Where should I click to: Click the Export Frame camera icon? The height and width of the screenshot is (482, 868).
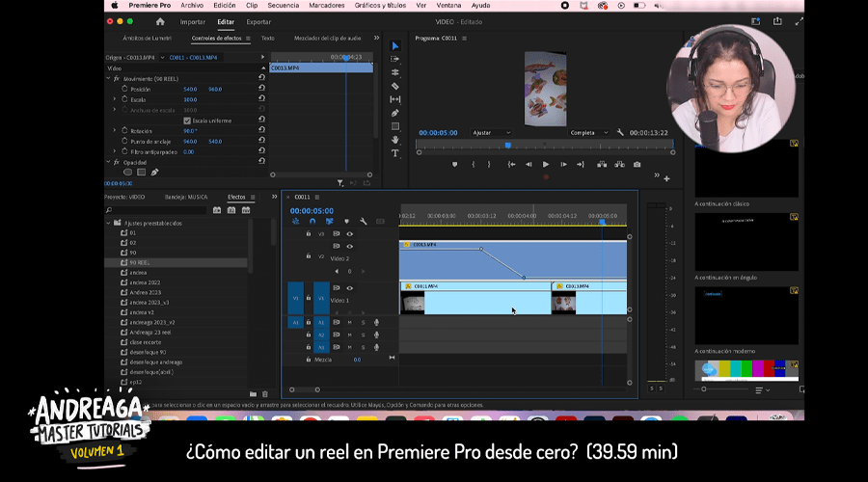(637, 164)
